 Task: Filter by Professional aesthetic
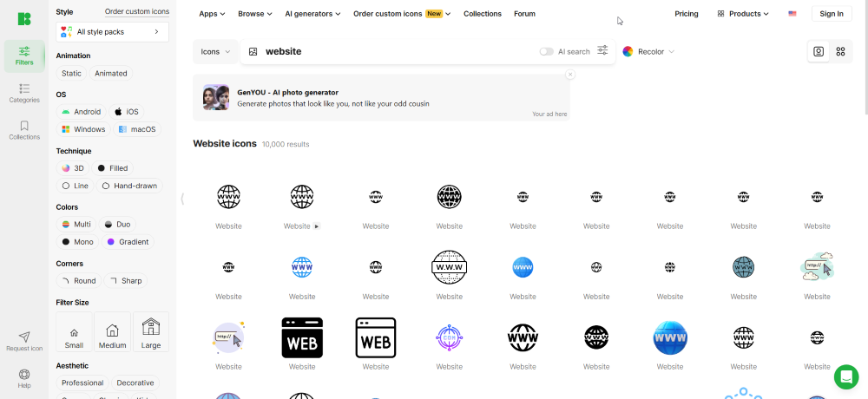pyautogui.click(x=82, y=383)
